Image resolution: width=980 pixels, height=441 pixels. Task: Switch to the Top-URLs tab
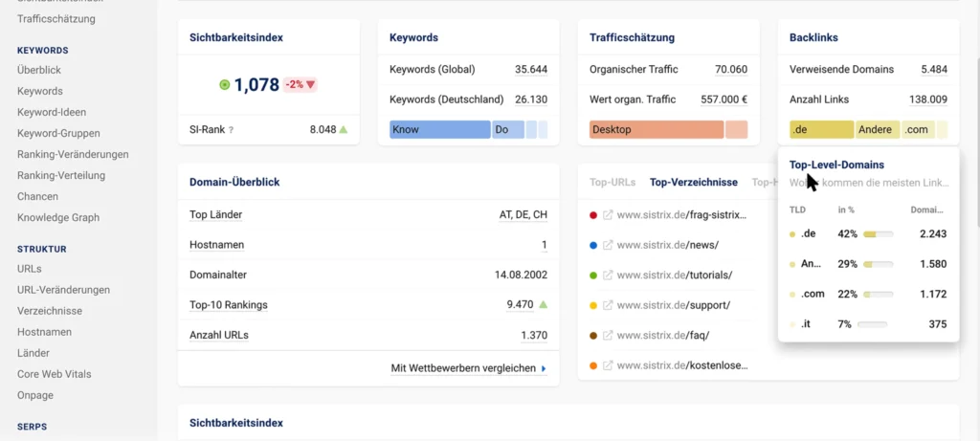pos(612,183)
